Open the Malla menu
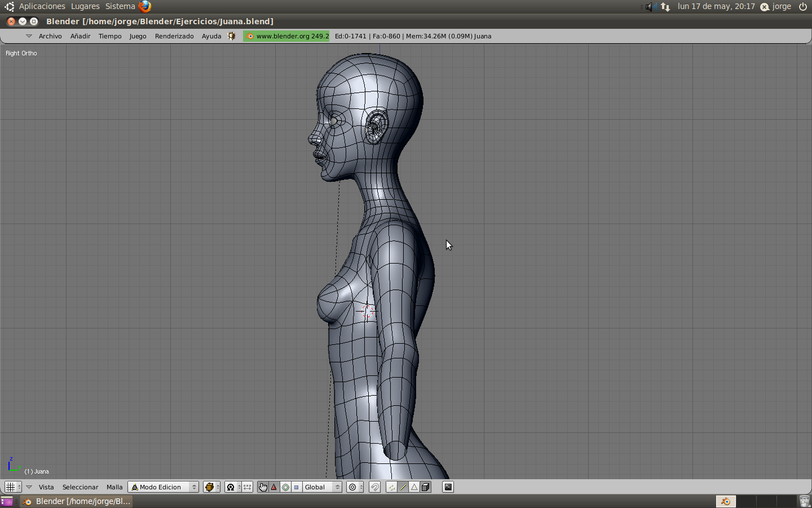 114,487
